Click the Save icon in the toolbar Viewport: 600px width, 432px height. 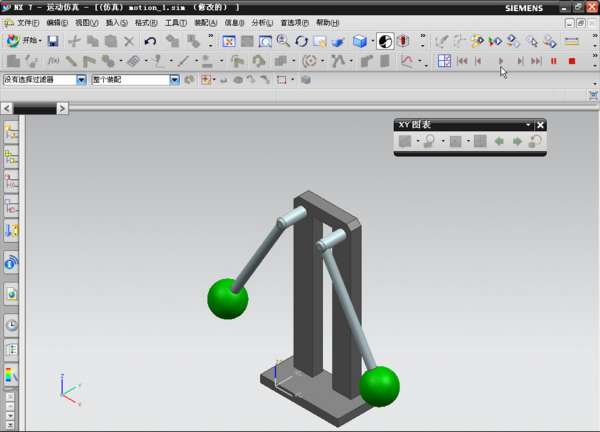[53, 41]
